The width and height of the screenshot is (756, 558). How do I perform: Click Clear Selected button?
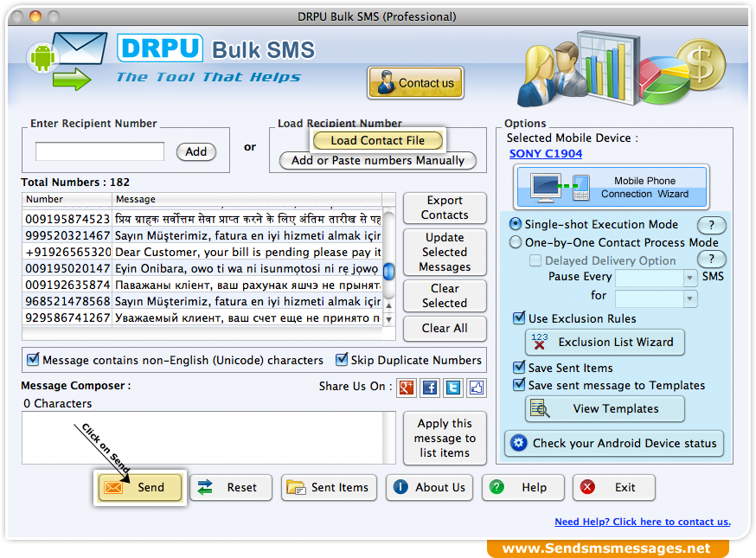(445, 296)
